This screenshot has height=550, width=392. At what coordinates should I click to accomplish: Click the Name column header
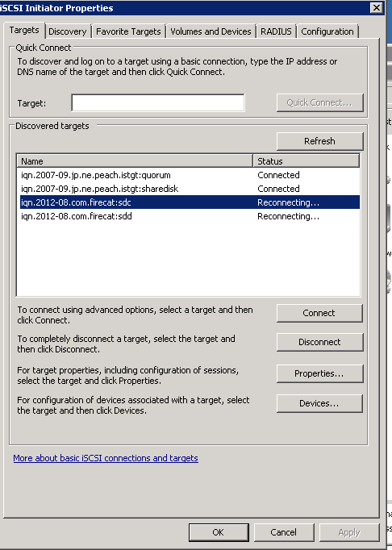click(x=136, y=161)
